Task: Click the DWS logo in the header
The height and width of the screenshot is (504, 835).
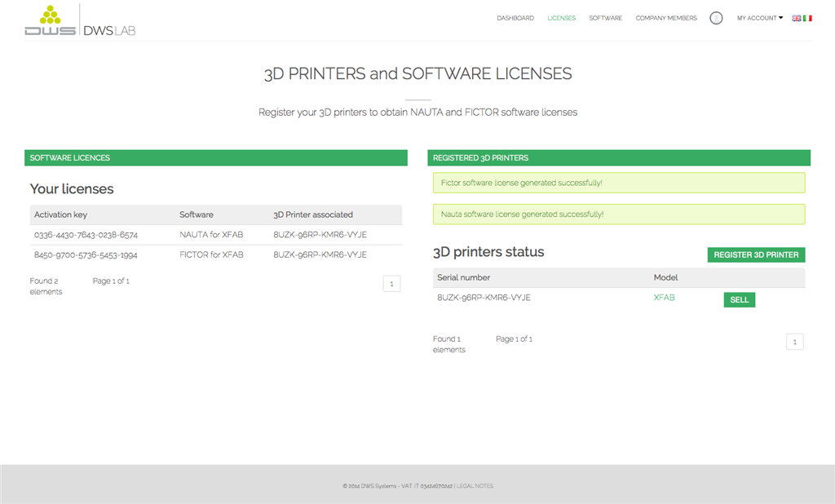Action: click(50, 20)
